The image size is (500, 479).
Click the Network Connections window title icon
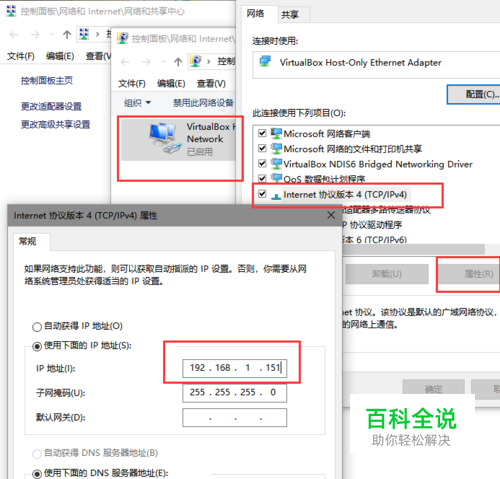click(x=122, y=38)
